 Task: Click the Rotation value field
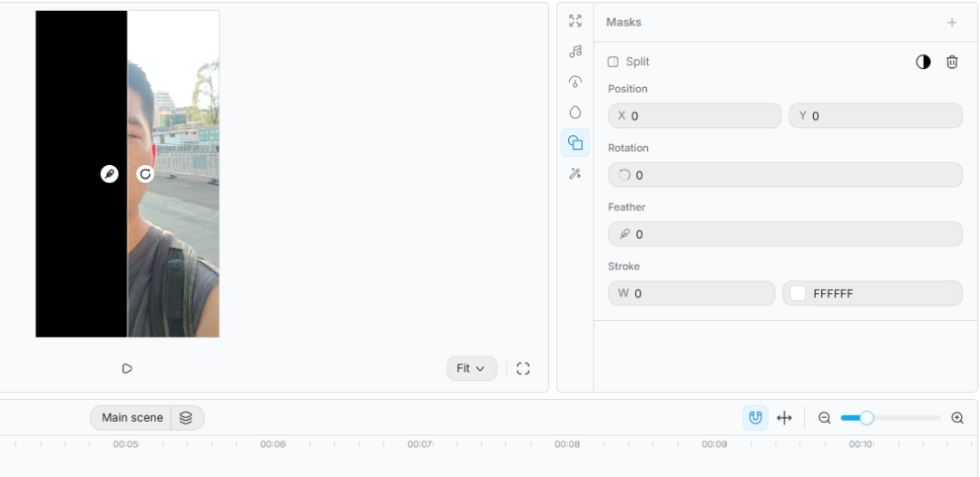(x=785, y=175)
